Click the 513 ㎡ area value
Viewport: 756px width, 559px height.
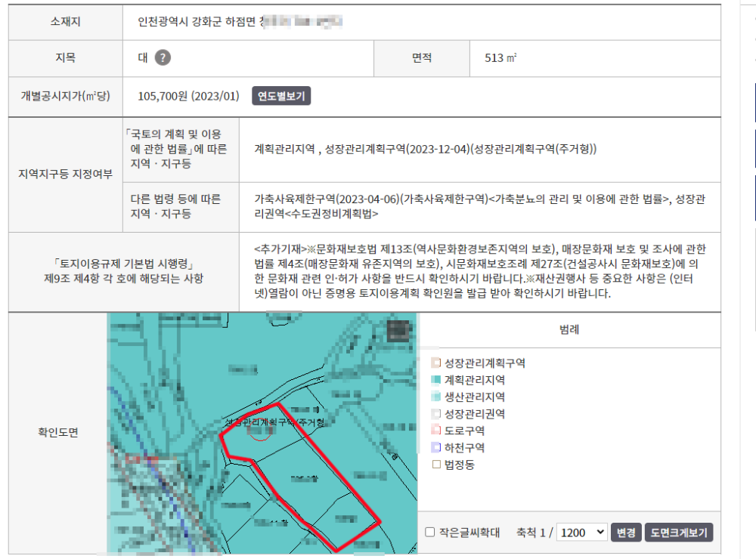click(500, 58)
